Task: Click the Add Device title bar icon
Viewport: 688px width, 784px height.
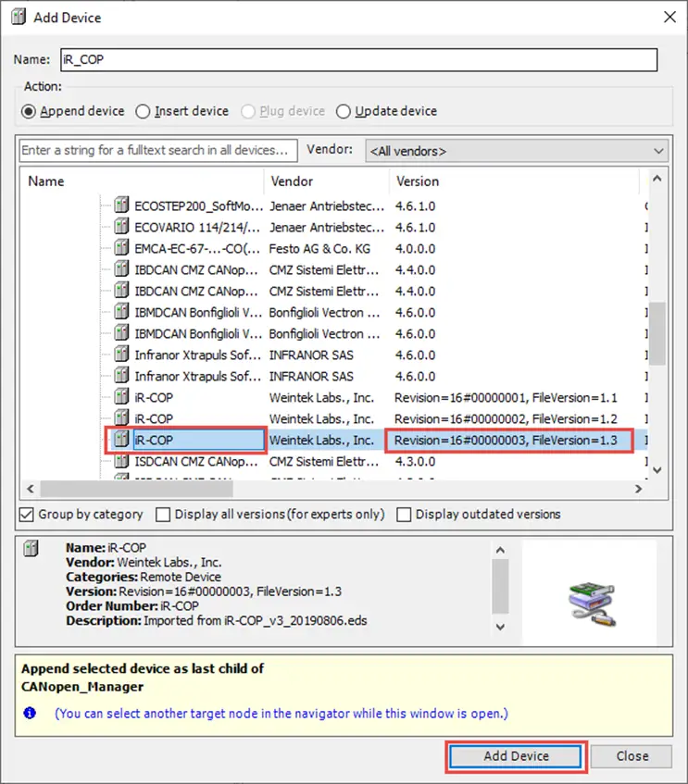Action: 19,17
